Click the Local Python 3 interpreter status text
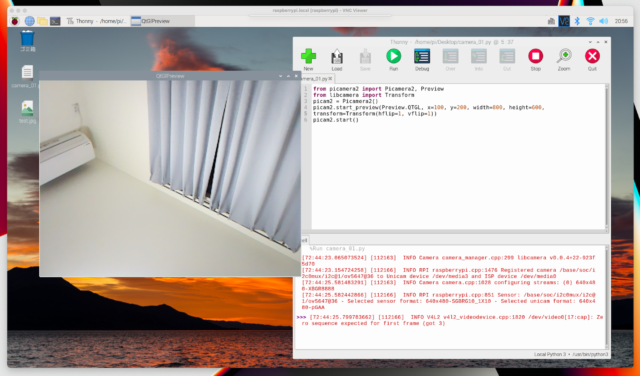 click(x=571, y=354)
